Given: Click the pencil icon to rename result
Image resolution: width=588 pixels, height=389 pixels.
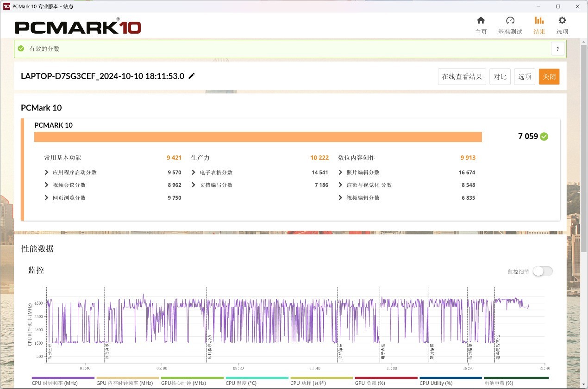Looking at the screenshot, I should point(192,76).
